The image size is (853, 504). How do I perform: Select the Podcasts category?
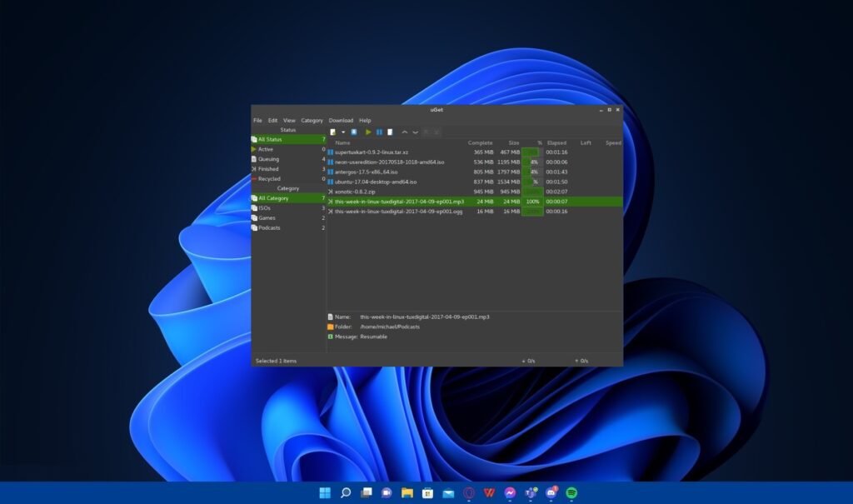(288, 227)
